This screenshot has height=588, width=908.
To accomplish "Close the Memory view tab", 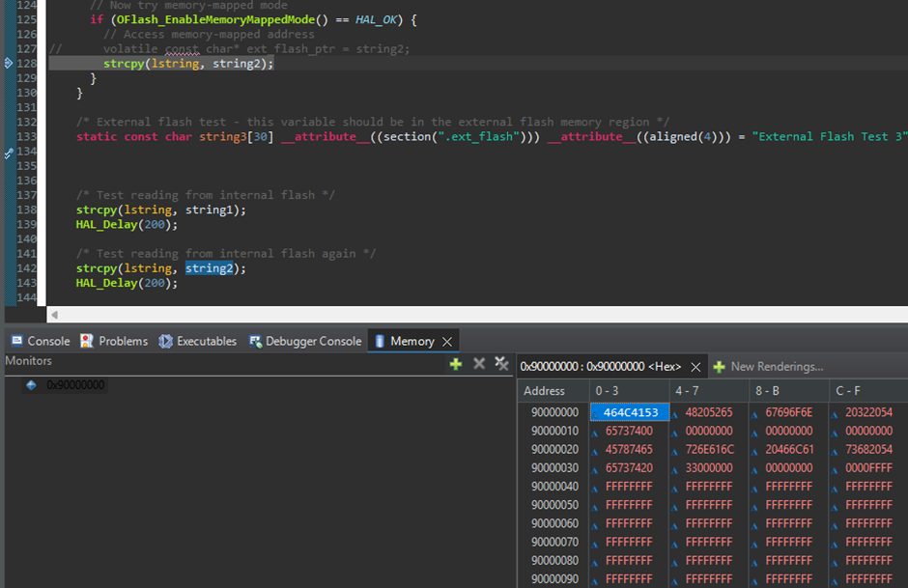I will point(447,342).
